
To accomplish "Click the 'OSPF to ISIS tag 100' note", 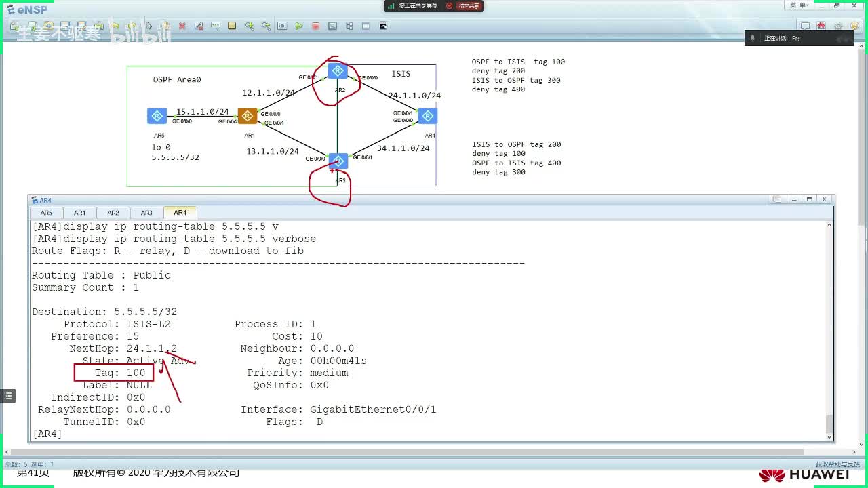I will coord(518,62).
